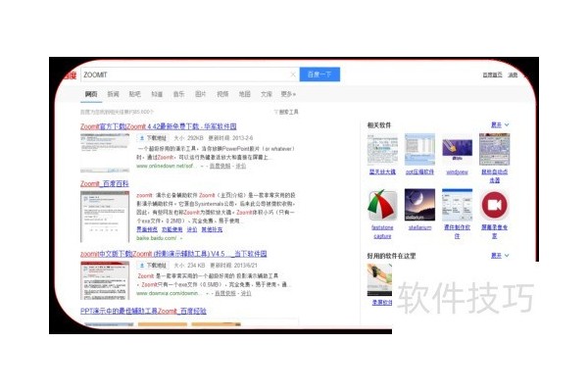This screenshot has height=392, width=588.
Task: Expand 展开 next to 好用的软件在这里
Action: point(500,256)
